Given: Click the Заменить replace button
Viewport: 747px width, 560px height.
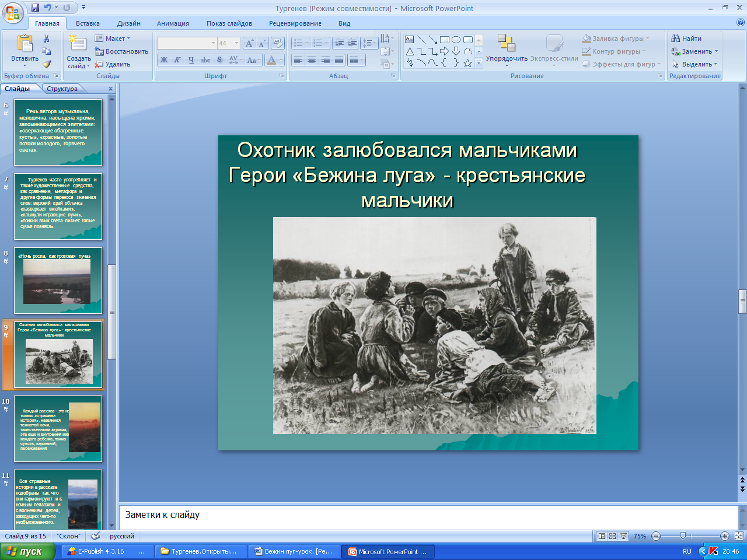Looking at the screenshot, I should [x=694, y=51].
